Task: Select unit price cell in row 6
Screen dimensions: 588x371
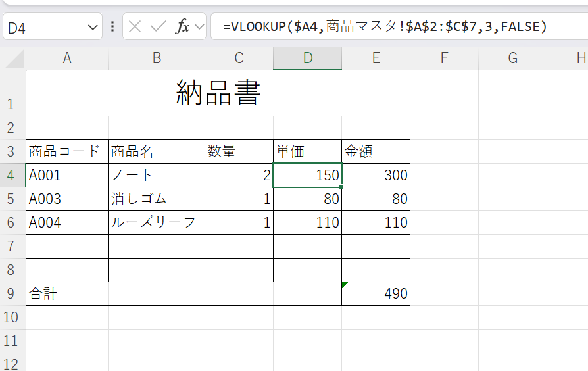Action: pyautogui.click(x=308, y=222)
